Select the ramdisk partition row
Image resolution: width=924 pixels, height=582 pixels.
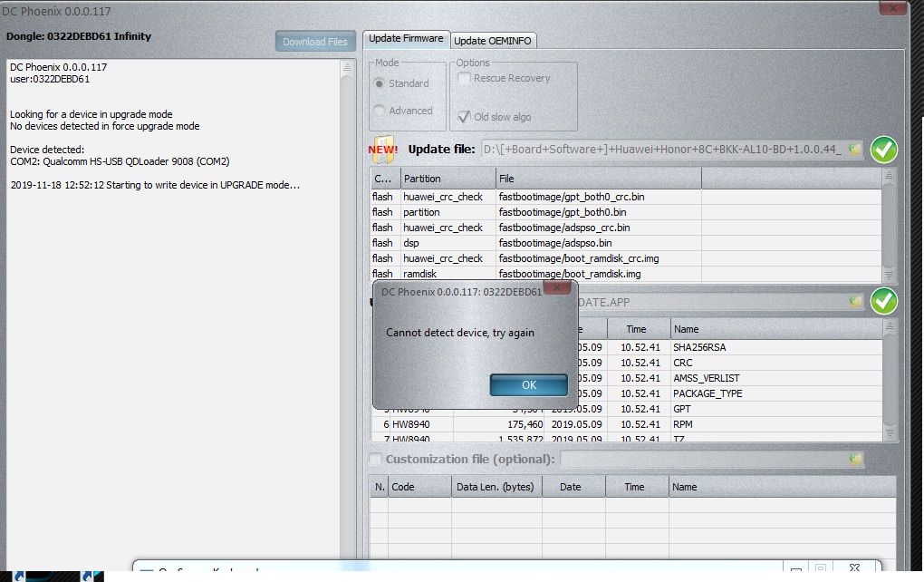pyautogui.click(x=626, y=274)
